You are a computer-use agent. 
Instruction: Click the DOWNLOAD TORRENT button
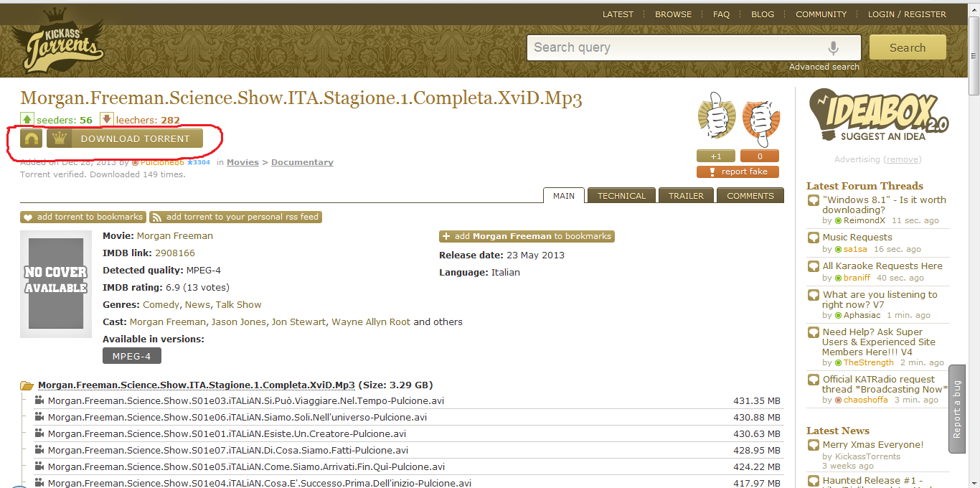click(x=125, y=139)
